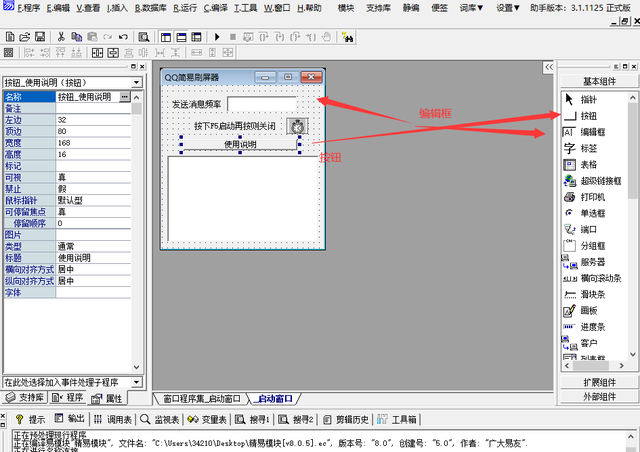Select the 编辑框 edit box component
Image resolution: width=640 pixels, height=452 pixels.
pos(595,132)
